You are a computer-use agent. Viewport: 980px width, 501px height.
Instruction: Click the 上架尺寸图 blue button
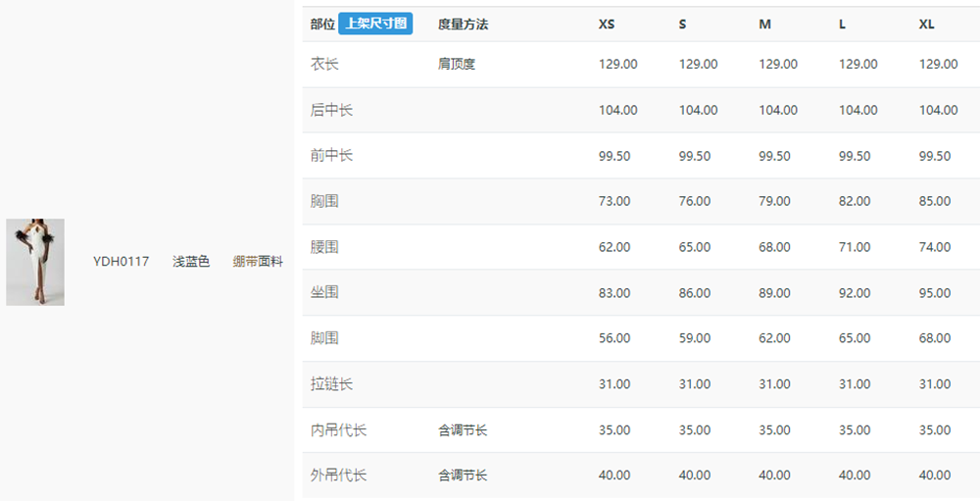pyautogui.click(x=375, y=24)
